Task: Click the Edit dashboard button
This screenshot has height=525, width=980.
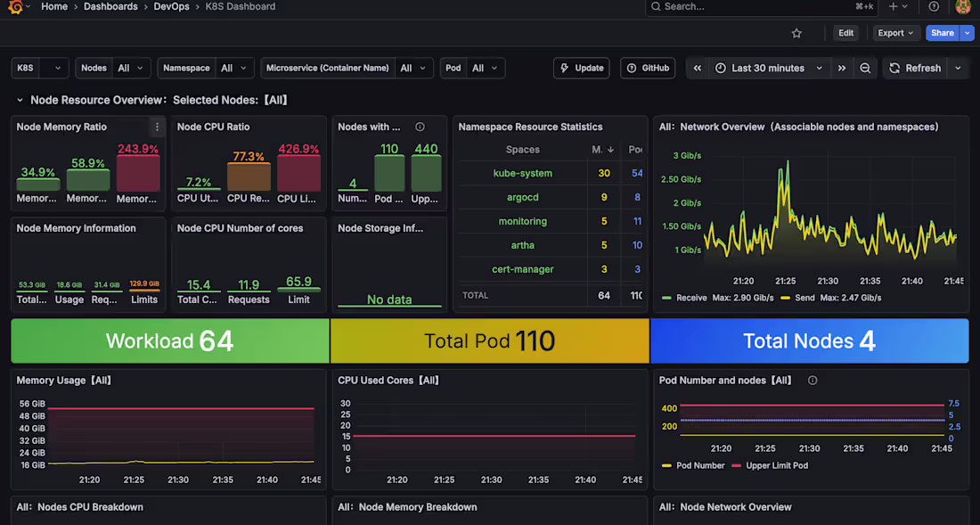Action: pos(845,32)
